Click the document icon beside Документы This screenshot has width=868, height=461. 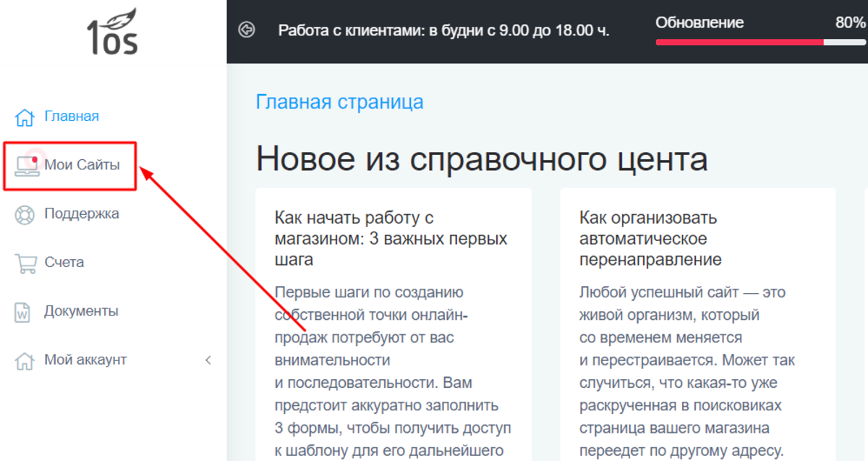click(23, 312)
